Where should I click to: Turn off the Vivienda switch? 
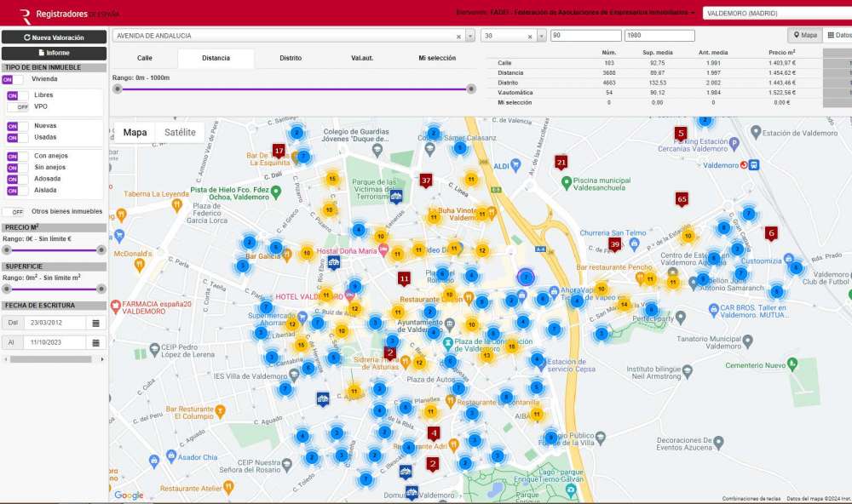click(13, 80)
